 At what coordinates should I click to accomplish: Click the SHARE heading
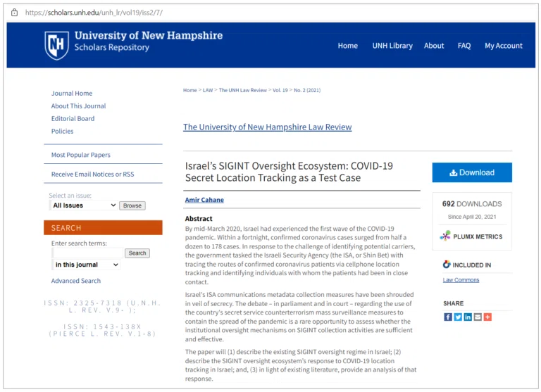[454, 303]
